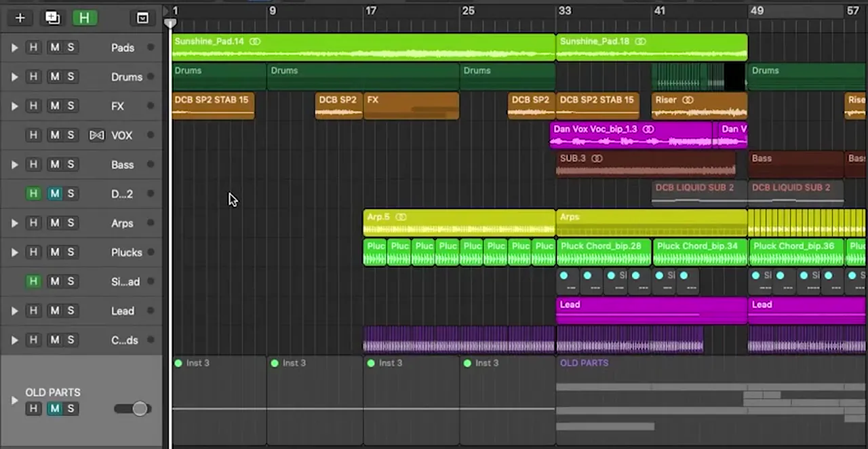Toggle the global Hide Tracks H button
Viewport: 868px width, 449px height.
pyautogui.click(x=84, y=18)
